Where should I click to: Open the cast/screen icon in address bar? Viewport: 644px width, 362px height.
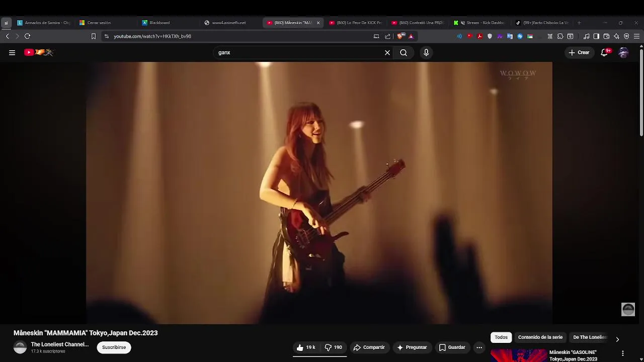(x=376, y=36)
